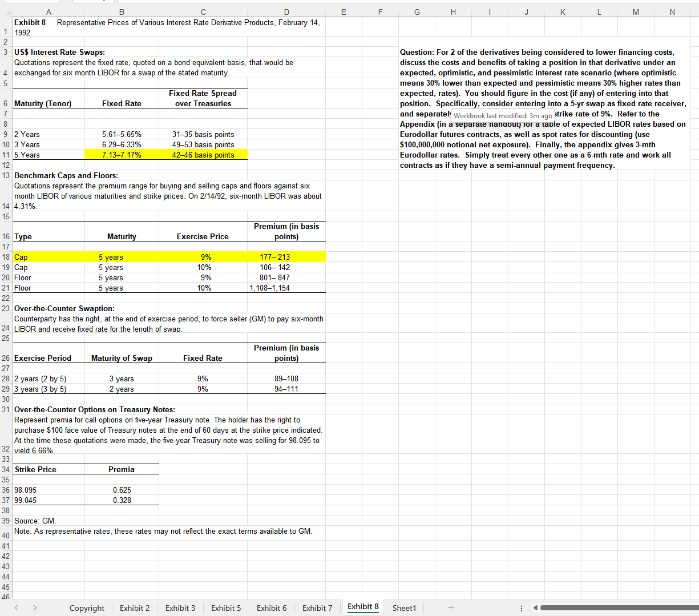Click the '89–108' swaption premium cell
Image resolution: width=699 pixels, height=616 pixels.
286,379
